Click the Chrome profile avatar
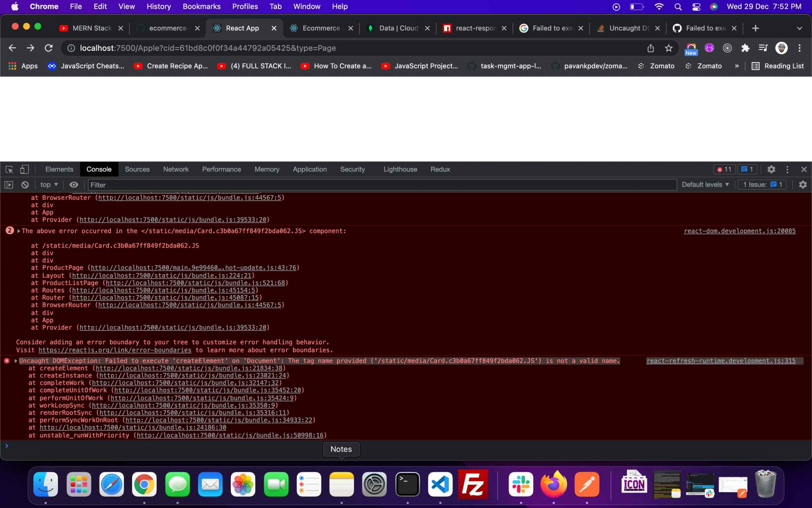Screen dimensions: 812x508 781,48
